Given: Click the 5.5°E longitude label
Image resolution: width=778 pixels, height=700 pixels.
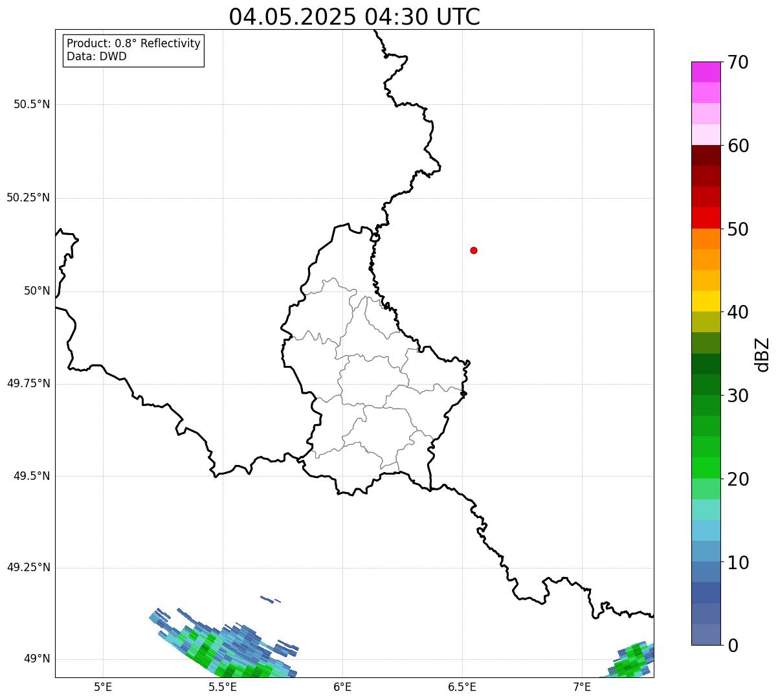Looking at the screenshot, I should [x=223, y=686].
